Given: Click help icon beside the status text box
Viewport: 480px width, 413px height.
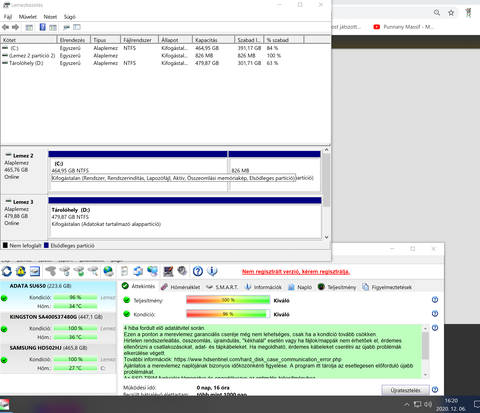Looking at the screenshot, I should click(435, 328).
